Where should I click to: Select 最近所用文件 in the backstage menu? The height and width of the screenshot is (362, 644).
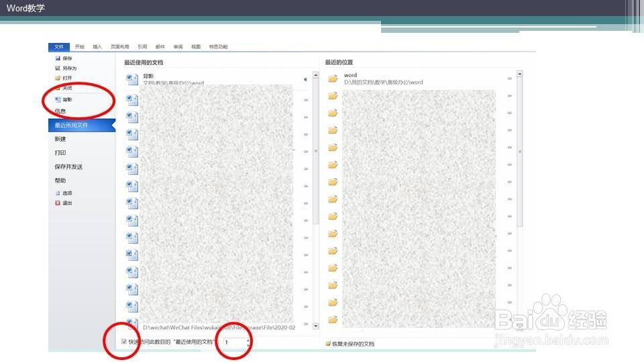[81, 125]
